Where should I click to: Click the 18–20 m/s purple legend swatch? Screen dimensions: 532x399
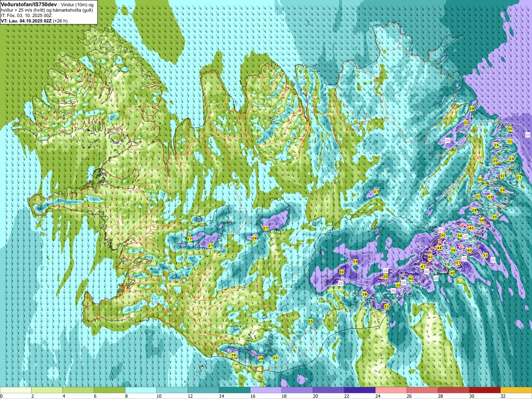coord(297,390)
